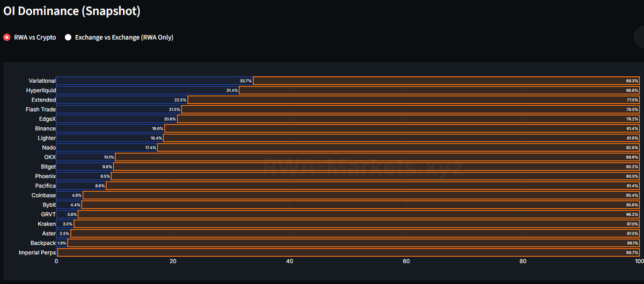The width and height of the screenshot is (644, 284).
Task: Click the EdgeX axis label
Action: coord(47,119)
